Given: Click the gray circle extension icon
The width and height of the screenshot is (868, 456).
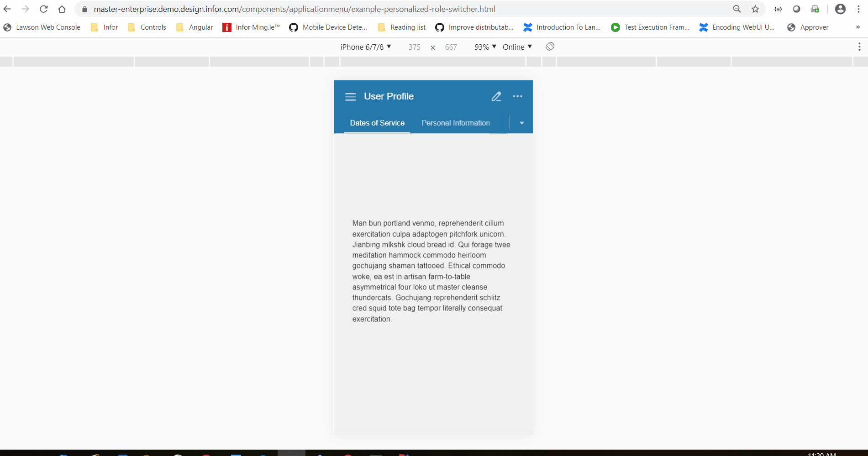Looking at the screenshot, I should [x=796, y=9].
